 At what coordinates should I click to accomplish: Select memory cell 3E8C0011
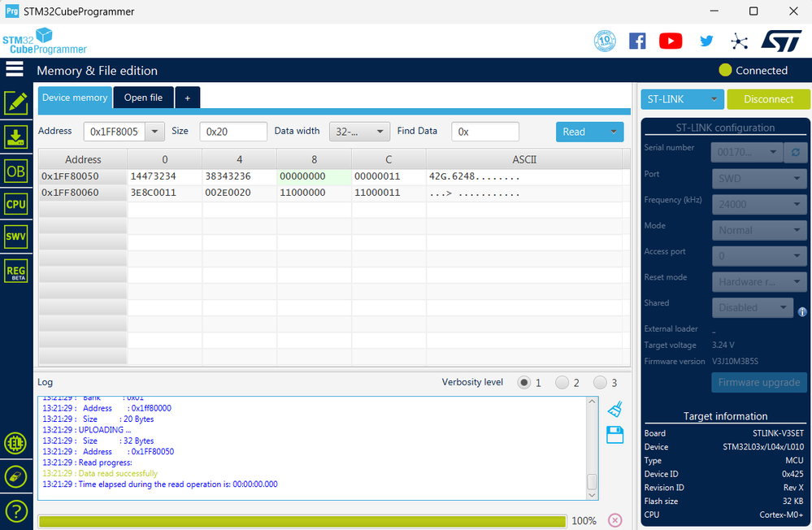click(x=165, y=193)
